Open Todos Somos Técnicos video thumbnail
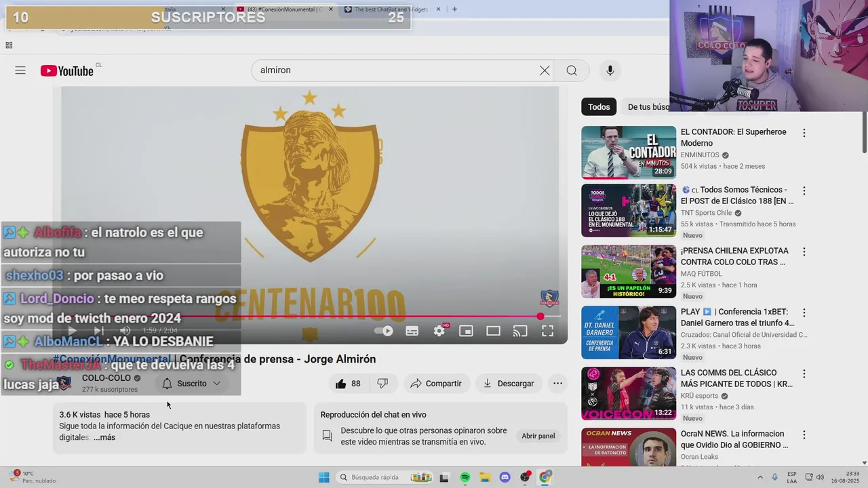This screenshot has height=488, width=868. pos(629,211)
